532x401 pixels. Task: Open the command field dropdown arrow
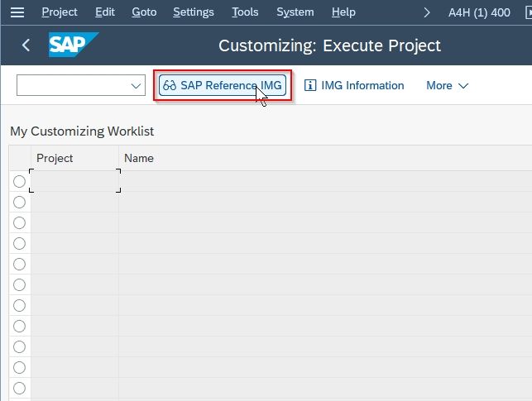coord(136,86)
